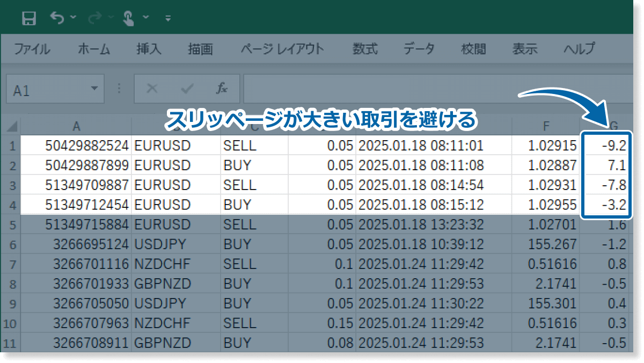644x363 pixels.
Task: Click the Redo arrow icon
Action: pyautogui.click(x=95, y=18)
